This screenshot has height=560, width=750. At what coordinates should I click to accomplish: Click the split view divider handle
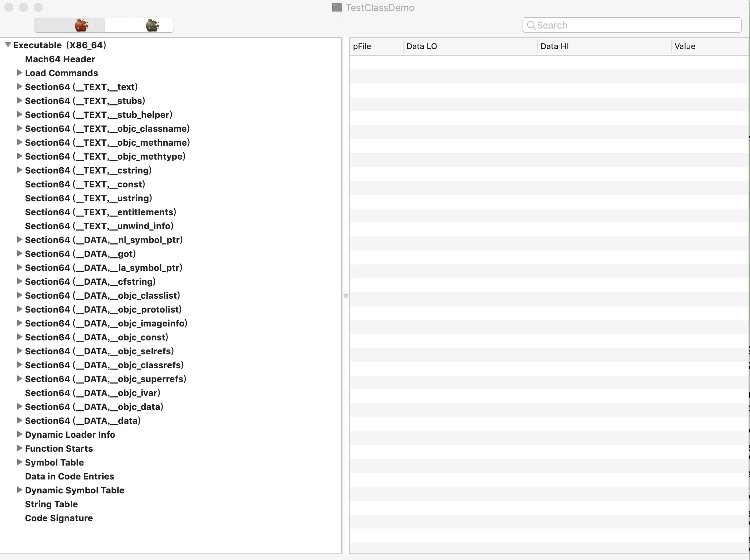point(346,296)
